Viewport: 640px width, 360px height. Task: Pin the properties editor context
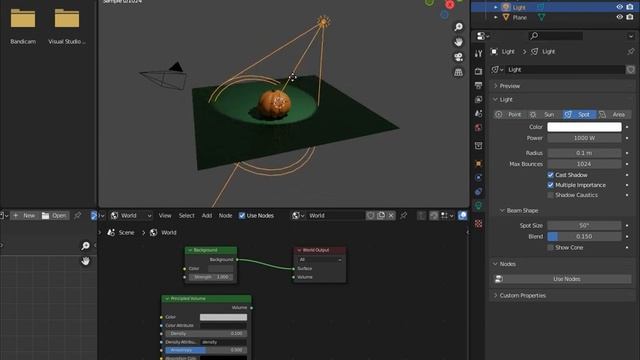point(631,51)
